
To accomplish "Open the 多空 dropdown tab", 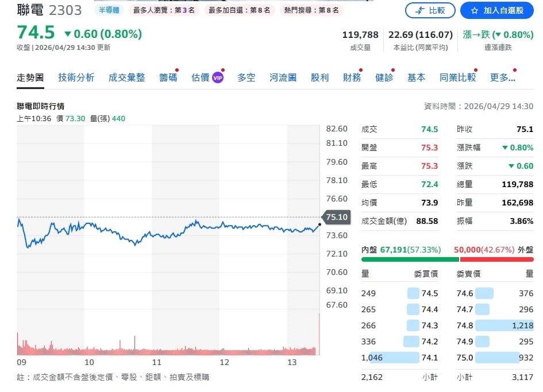I will click(x=246, y=77).
